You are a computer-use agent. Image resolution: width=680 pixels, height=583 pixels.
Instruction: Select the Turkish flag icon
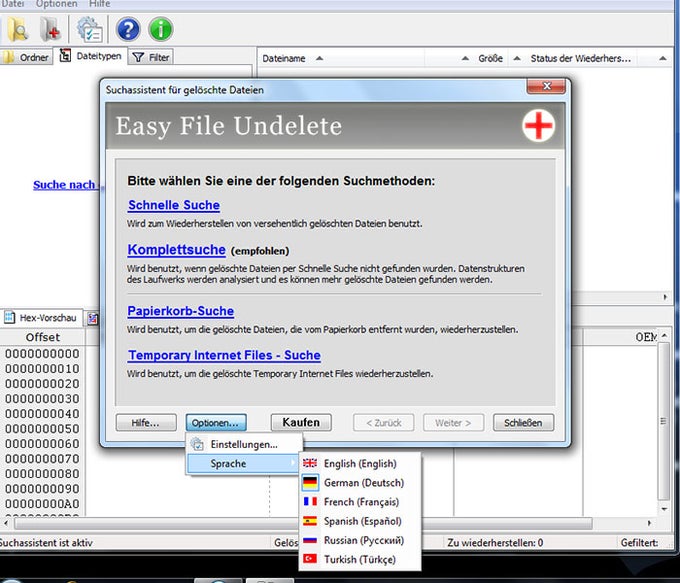[x=310, y=559]
